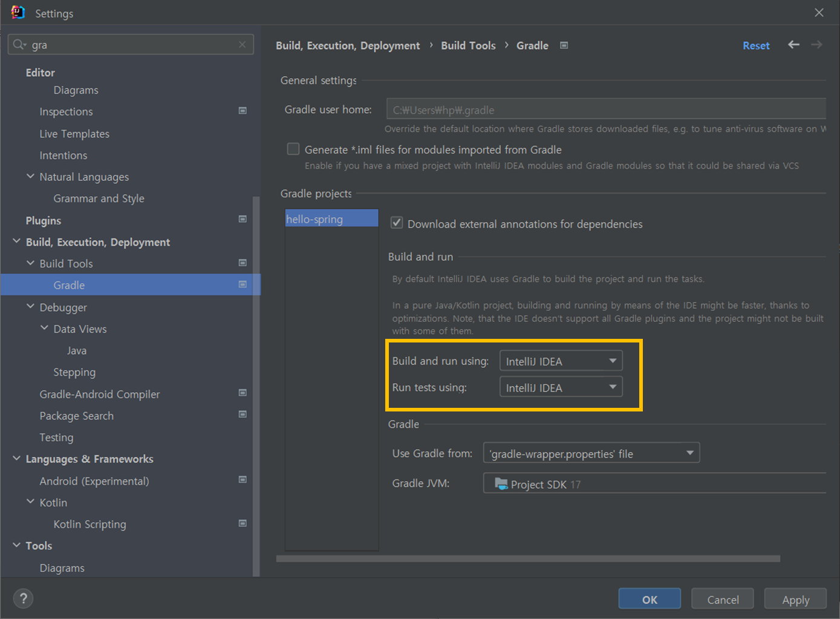Click the Apply button

click(795, 599)
